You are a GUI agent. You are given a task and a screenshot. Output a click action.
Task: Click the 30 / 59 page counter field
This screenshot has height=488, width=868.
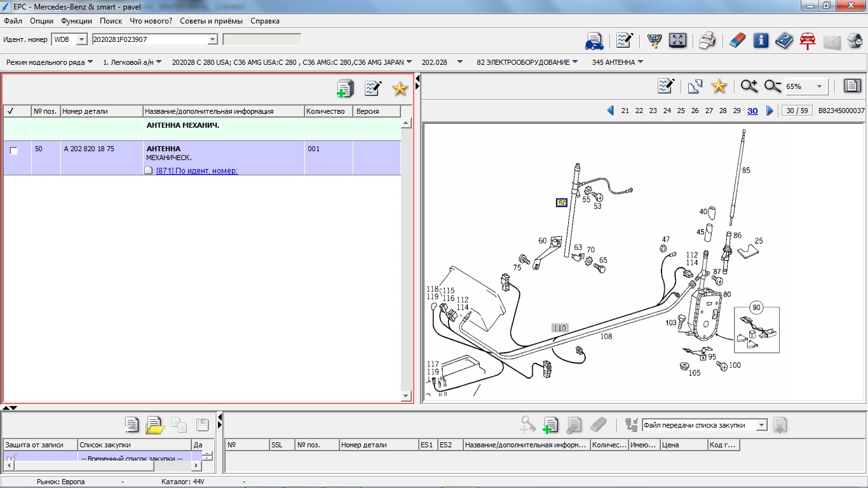pyautogui.click(x=797, y=111)
